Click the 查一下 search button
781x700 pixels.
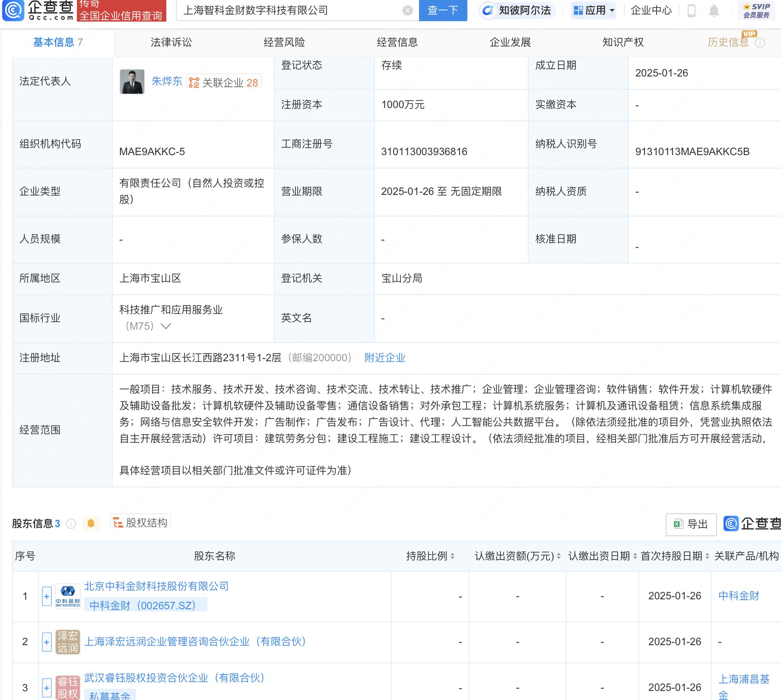(443, 10)
